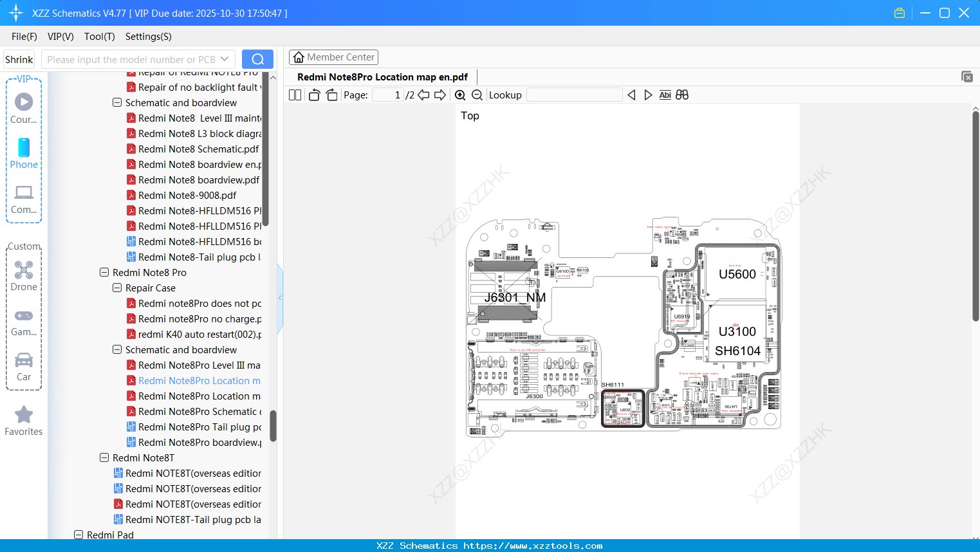Find next lookup match
Image resolution: width=980 pixels, height=552 pixels.
[x=648, y=95]
